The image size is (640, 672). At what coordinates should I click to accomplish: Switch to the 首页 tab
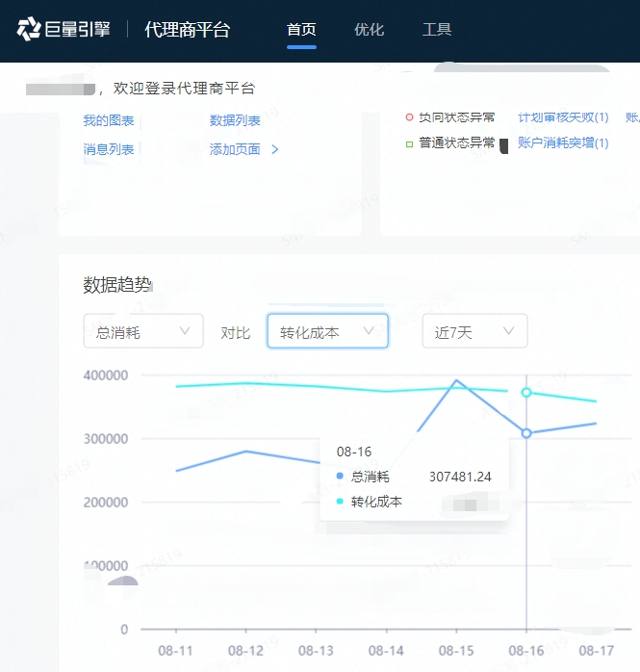(301, 30)
